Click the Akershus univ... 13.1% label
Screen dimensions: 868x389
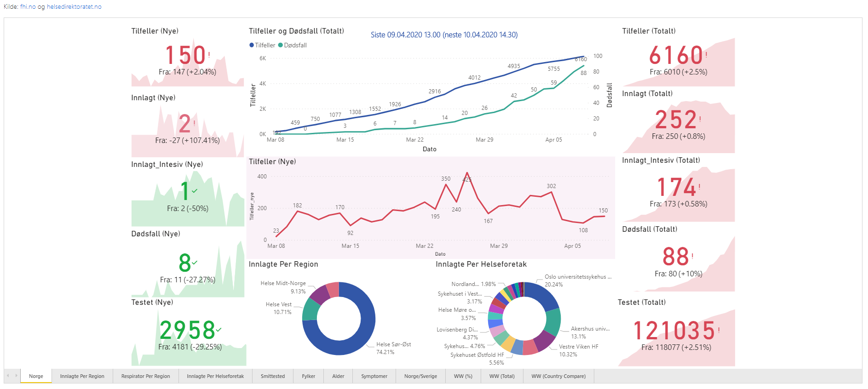pyautogui.click(x=590, y=332)
